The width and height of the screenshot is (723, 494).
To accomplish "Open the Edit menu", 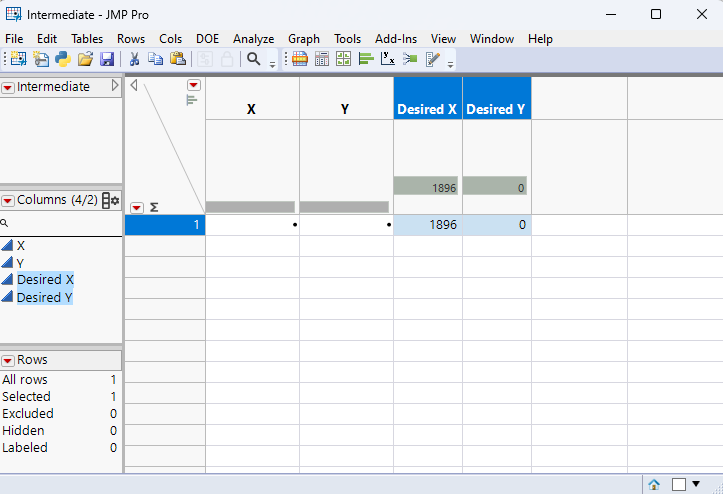I will pyautogui.click(x=47, y=39).
